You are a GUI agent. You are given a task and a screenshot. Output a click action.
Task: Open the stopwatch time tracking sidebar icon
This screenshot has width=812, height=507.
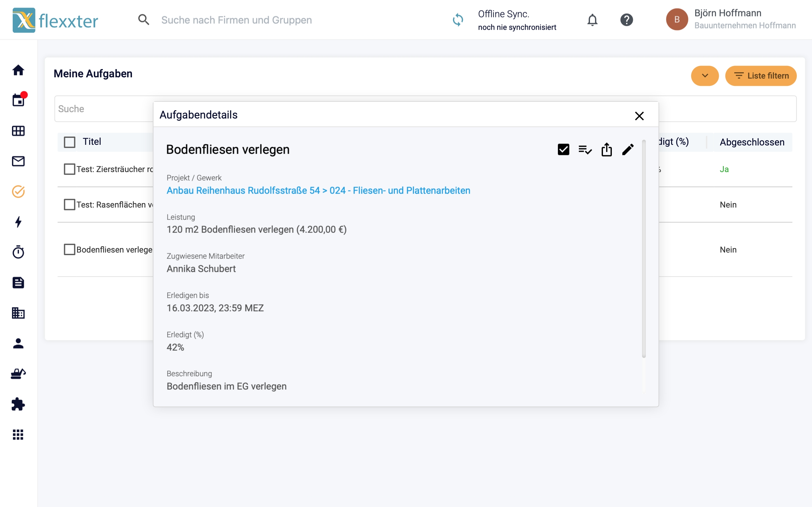(x=18, y=252)
